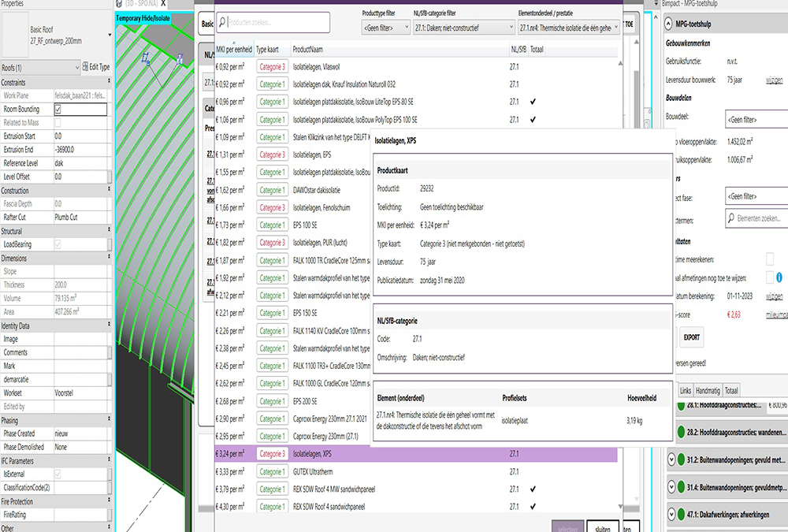Screen dimensions: 788x532
Task: Click Categorie 3 badge on Isolatielagen XPS row
Action: pos(274,453)
